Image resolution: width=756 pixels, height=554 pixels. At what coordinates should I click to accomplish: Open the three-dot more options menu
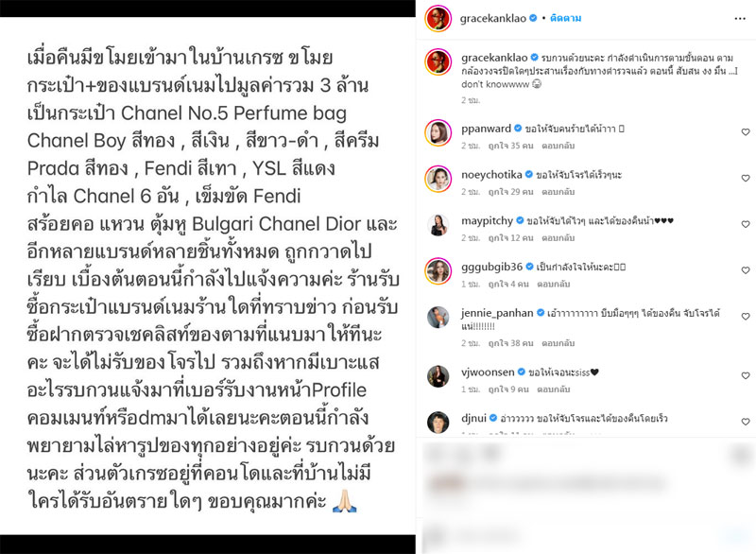tap(740, 18)
